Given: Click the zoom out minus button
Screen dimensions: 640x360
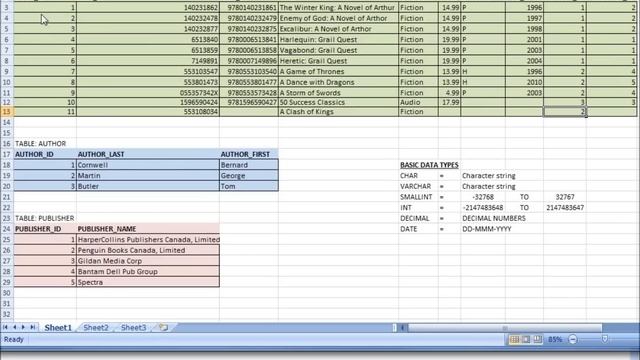Looking at the screenshot, I should coord(573,340).
